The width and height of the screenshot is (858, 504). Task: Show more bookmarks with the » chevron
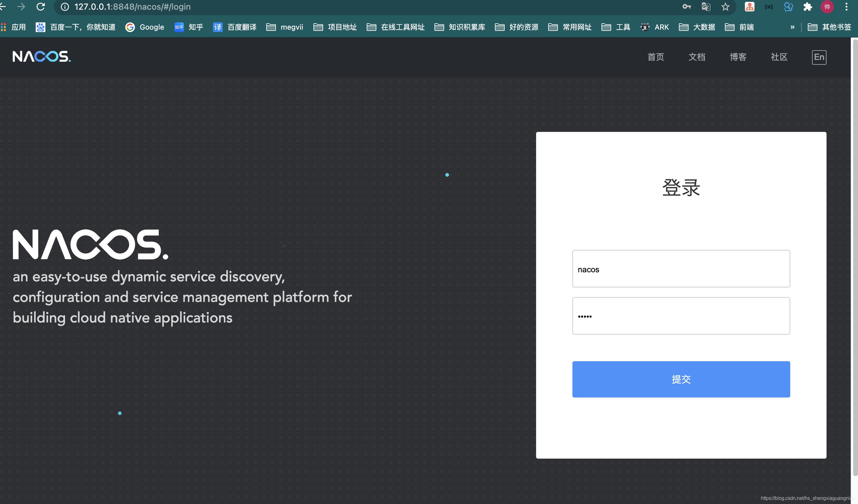(x=793, y=27)
